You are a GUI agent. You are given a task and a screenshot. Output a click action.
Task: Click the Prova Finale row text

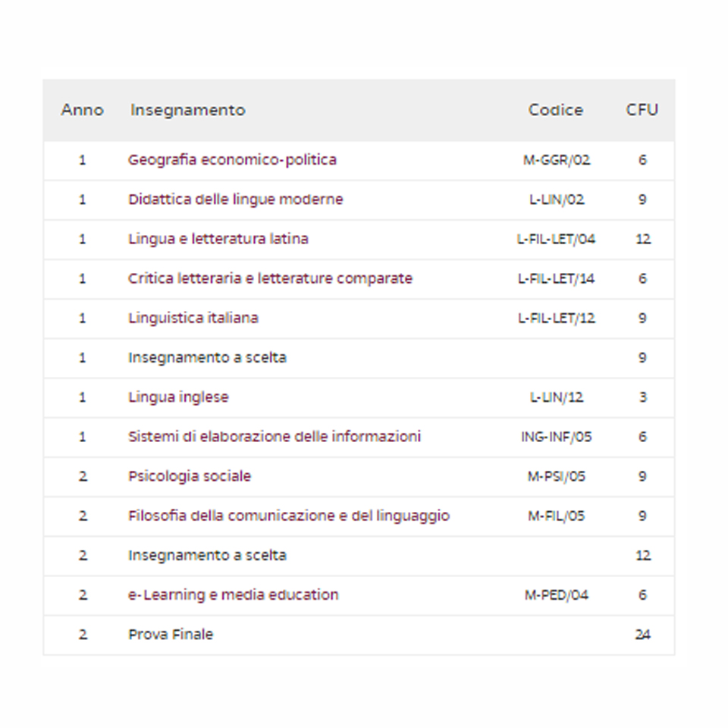(171, 634)
